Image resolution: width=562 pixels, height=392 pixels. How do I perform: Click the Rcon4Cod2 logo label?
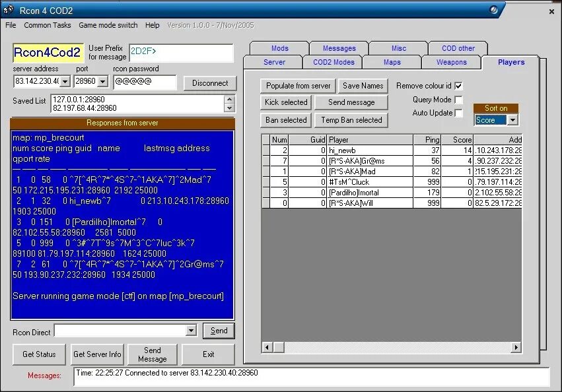(48, 53)
